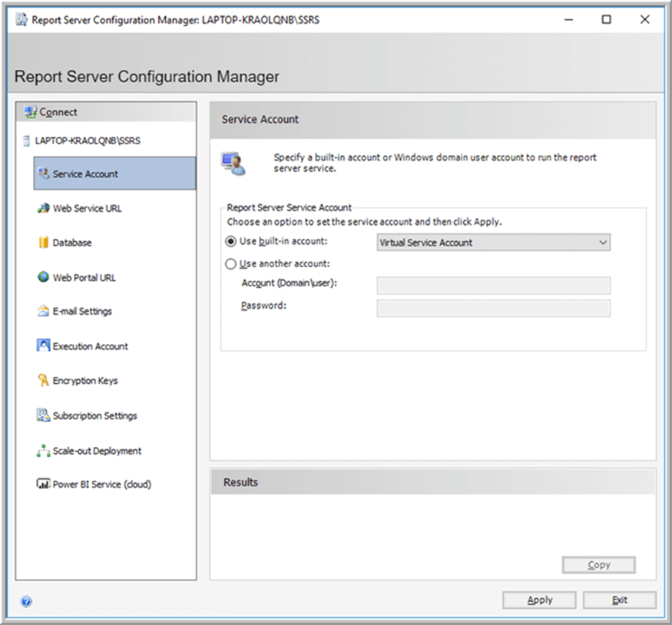The width and height of the screenshot is (672, 625).
Task: Click the Apply button
Action: tap(539, 600)
